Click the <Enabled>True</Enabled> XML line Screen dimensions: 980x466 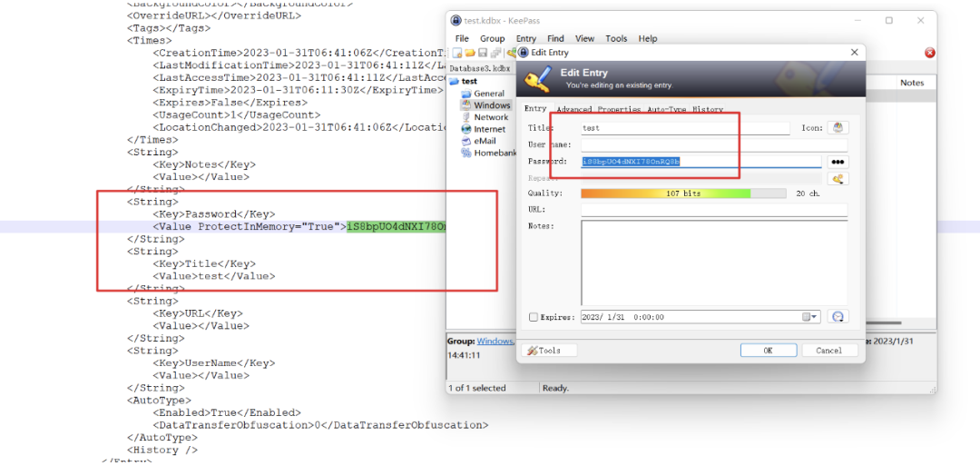227,412
